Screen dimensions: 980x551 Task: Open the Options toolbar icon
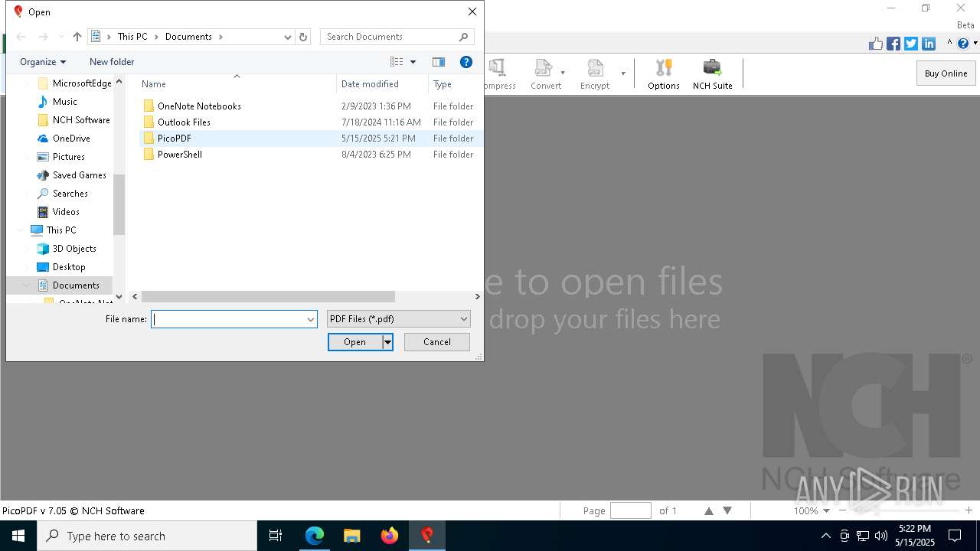pos(664,74)
